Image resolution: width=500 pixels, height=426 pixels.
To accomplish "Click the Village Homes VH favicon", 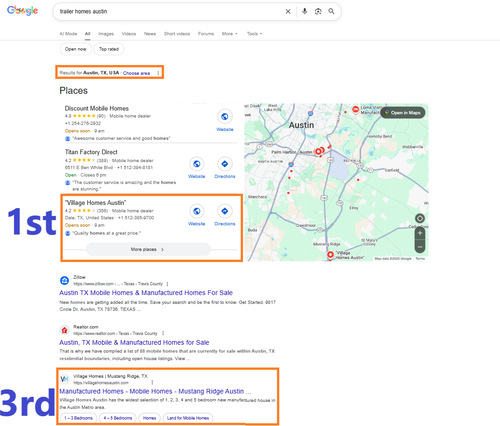I will (x=64, y=379).
